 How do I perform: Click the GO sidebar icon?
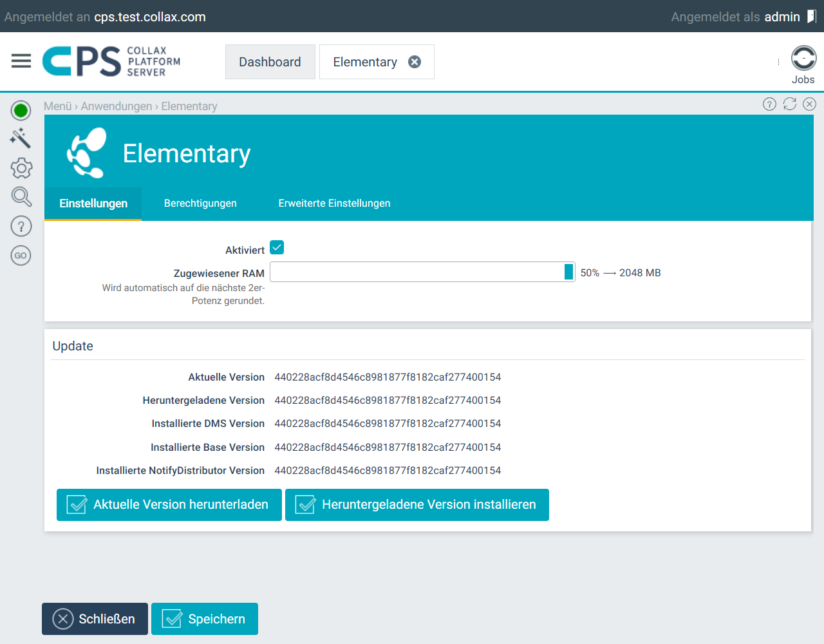(21, 256)
